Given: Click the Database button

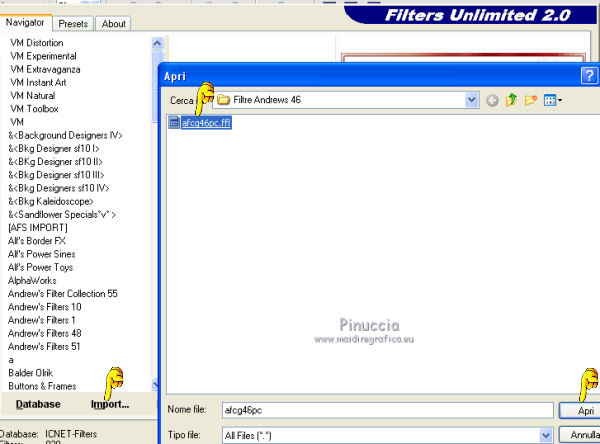Looking at the screenshot, I should pyautogui.click(x=38, y=404).
